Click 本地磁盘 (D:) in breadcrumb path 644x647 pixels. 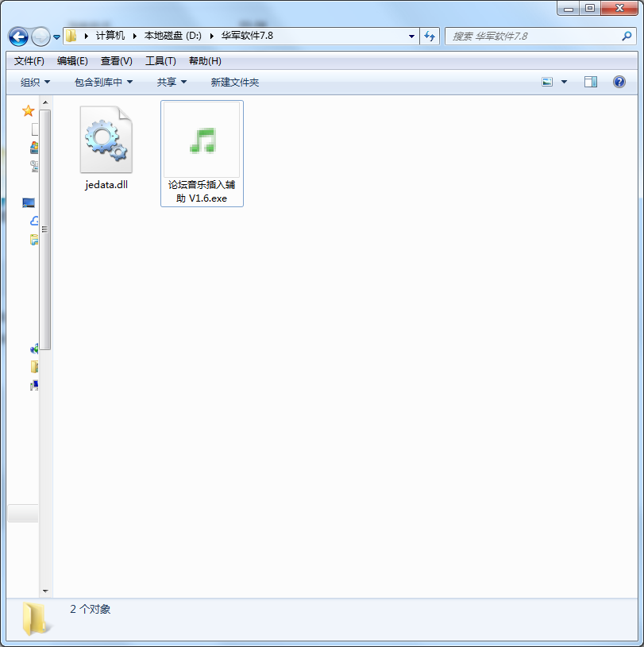click(x=172, y=36)
